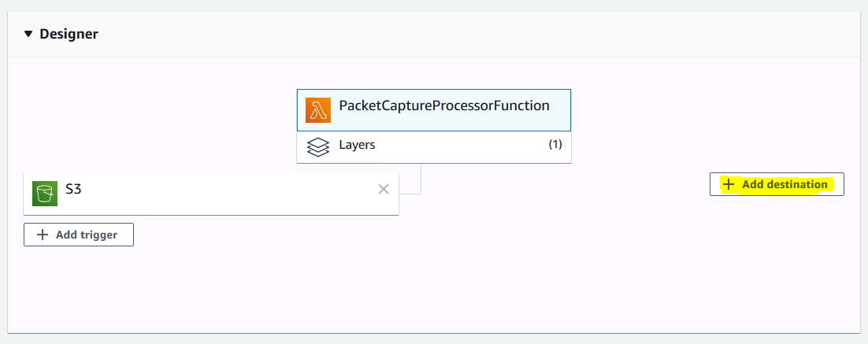Collapse the Designer section triangle
Viewport: 868px width, 344px height.
pyautogui.click(x=28, y=35)
